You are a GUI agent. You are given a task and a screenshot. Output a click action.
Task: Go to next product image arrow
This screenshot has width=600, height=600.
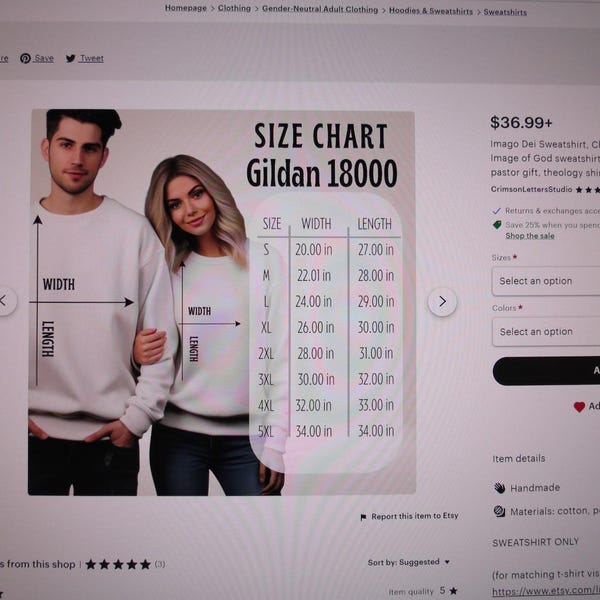pyautogui.click(x=442, y=302)
